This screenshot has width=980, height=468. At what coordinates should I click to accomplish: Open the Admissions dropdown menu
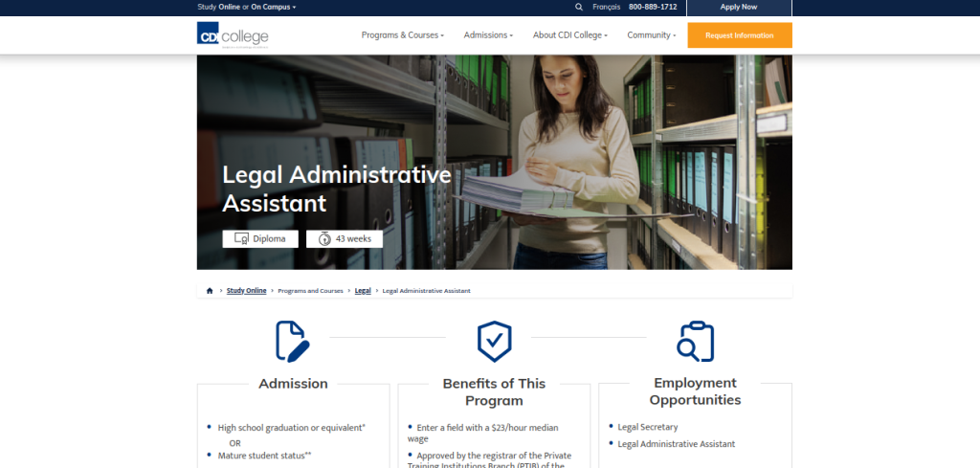(x=488, y=35)
